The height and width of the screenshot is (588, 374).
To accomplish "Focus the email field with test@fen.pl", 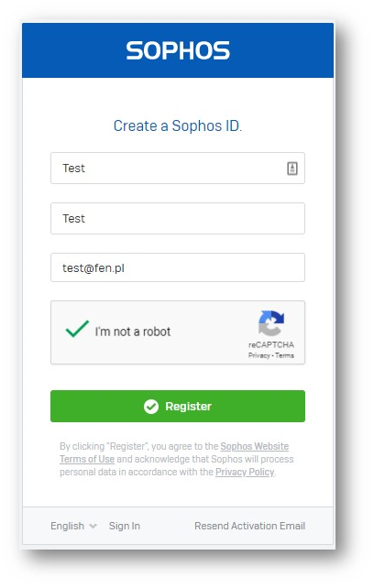I will 178,267.
